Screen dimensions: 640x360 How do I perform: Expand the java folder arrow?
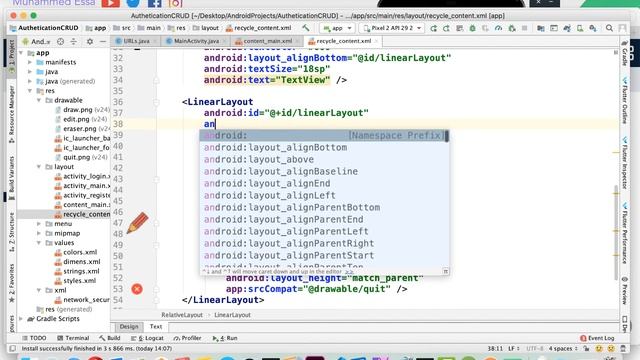click(x=30, y=72)
